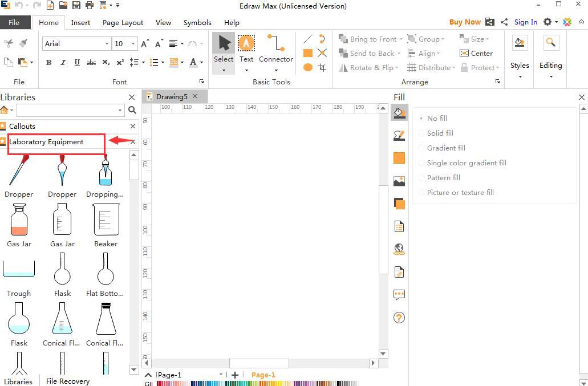This screenshot has width=588, height=386.
Task: Open the font size dropdown
Action: pyautogui.click(x=133, y=43)
